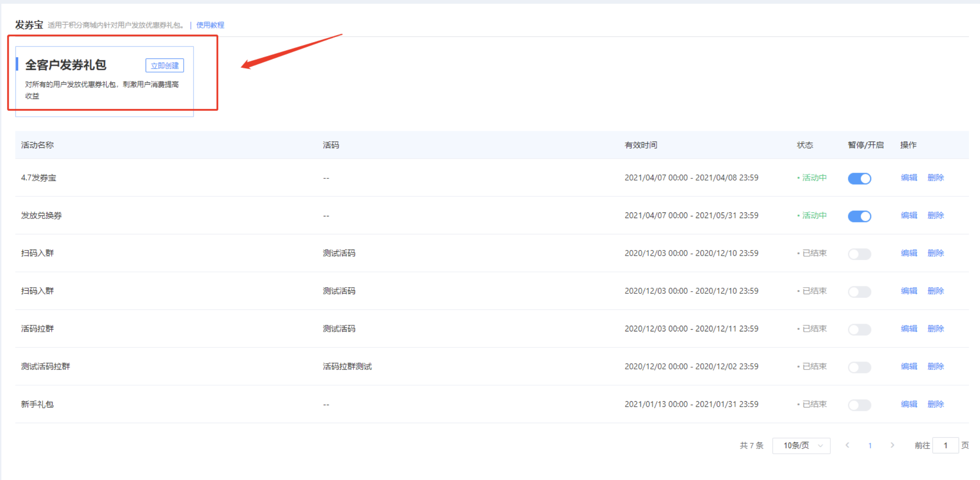The image size is (980, 480).
Task: Open the 10条/页 page size dropdown
Action: (x=801, y=445)
